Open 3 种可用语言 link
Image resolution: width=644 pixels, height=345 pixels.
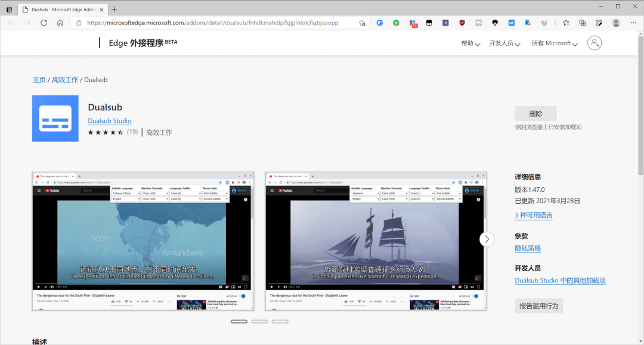point(534,215)
